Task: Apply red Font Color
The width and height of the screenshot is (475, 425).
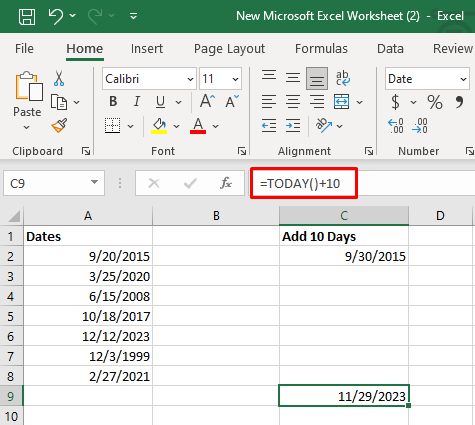Action: (x=198, y=126)
